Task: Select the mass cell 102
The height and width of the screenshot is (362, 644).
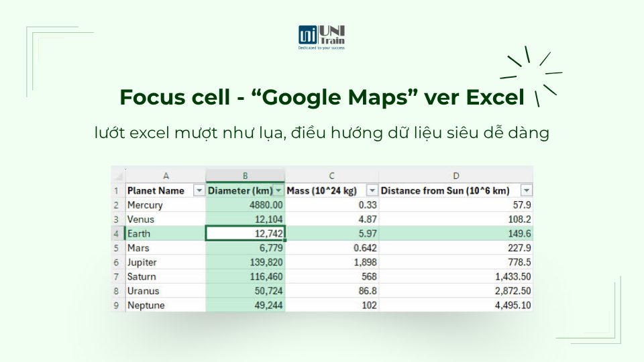Action: pos(332,305)
